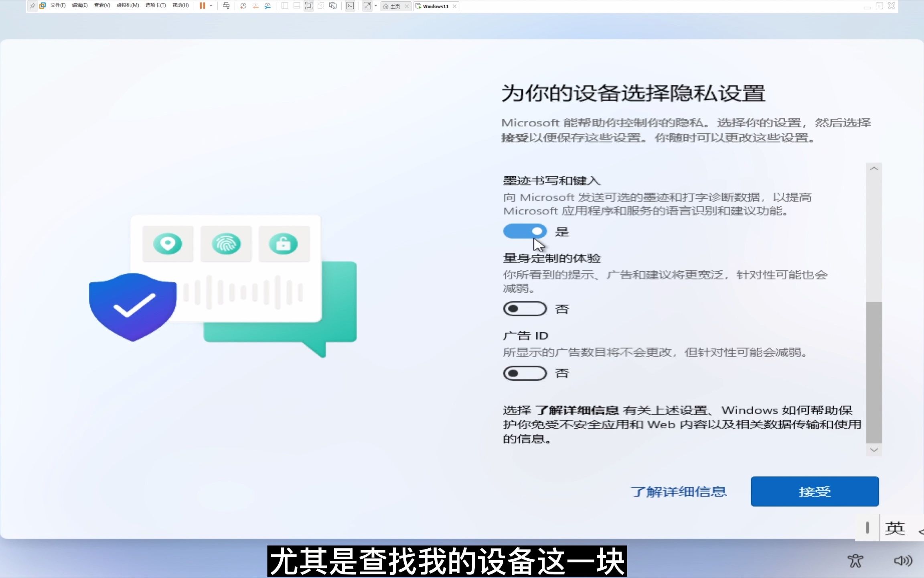Open the pause button dropdown arrow
The image size is (924, 578).
211,6
